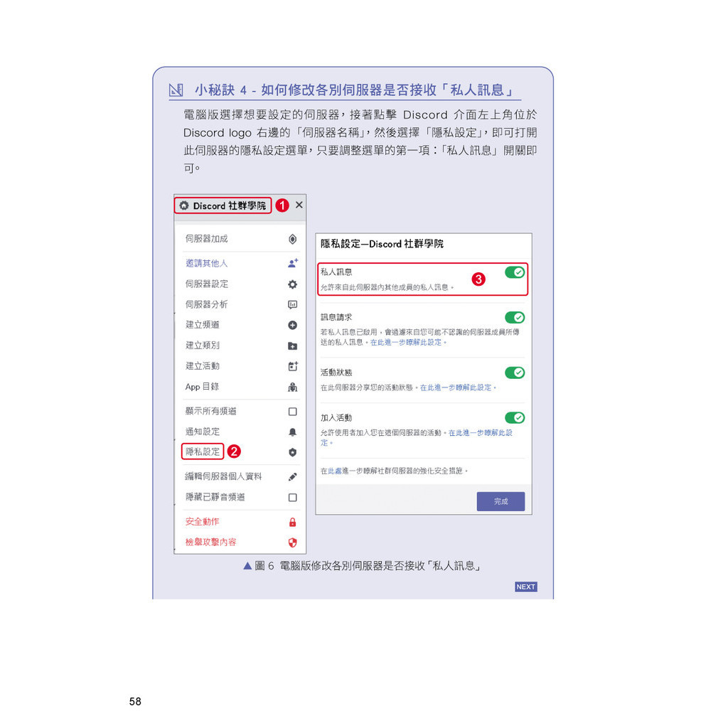This screenshot has height=728, width=728.
Task: Toggle the 私人訊息 switch
Action: click(x=515, y=272)
